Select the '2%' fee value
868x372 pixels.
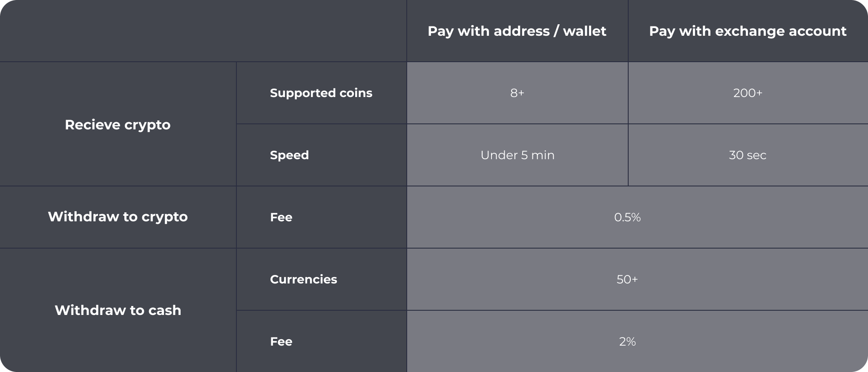[x=627, y=341]
